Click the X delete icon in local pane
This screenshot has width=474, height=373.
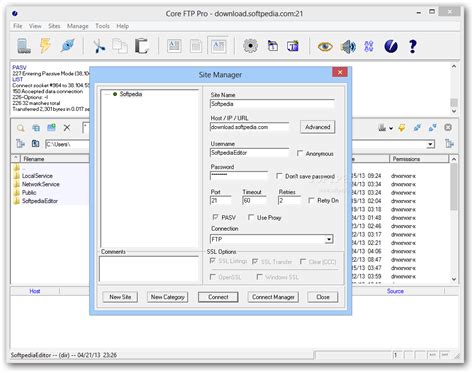tap(67, 128)
